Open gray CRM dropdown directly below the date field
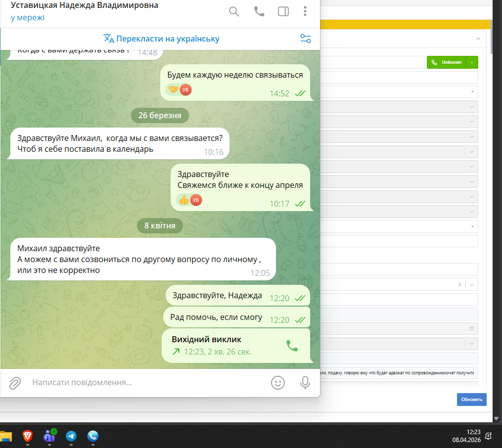502x448 pixels. (x=399, y=344)
